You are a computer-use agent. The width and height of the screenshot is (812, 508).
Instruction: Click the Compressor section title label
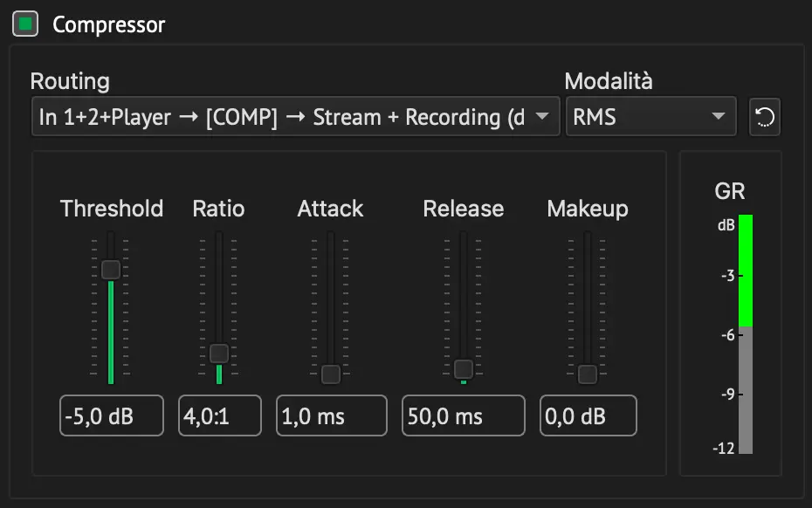(109, 24)
